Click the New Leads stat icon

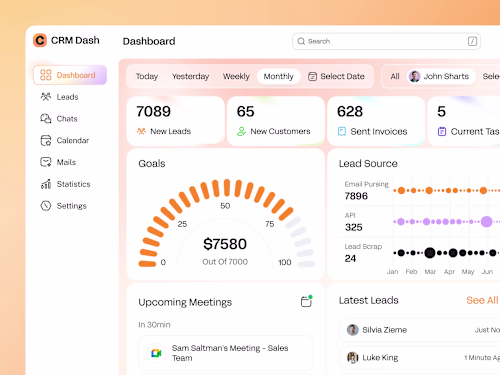click(141, 131)
